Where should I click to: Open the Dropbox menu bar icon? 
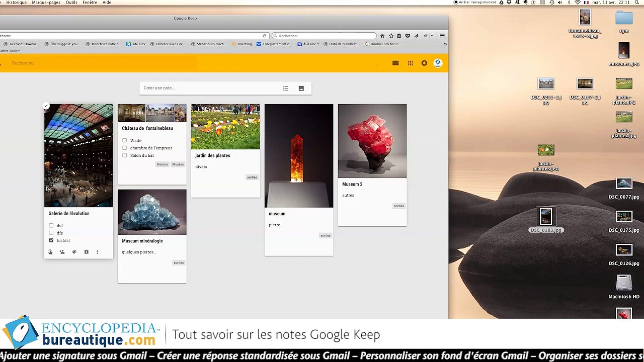(x=509, y=3)
